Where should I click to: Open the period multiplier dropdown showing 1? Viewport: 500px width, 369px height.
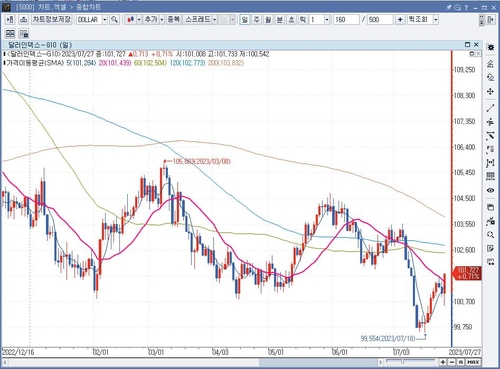coord(327,20)
